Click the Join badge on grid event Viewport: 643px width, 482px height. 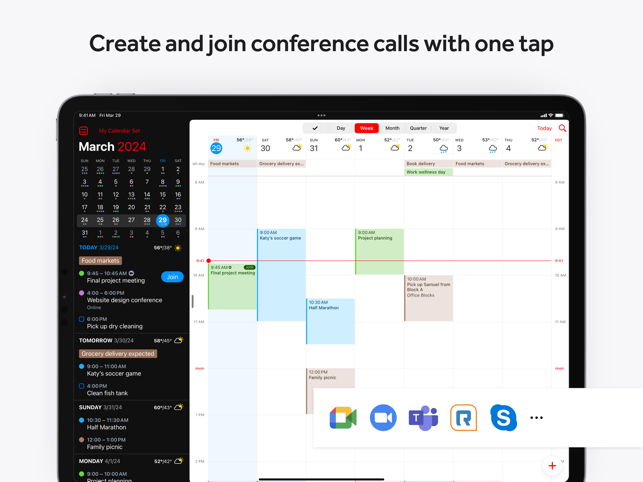coord(249,267)
